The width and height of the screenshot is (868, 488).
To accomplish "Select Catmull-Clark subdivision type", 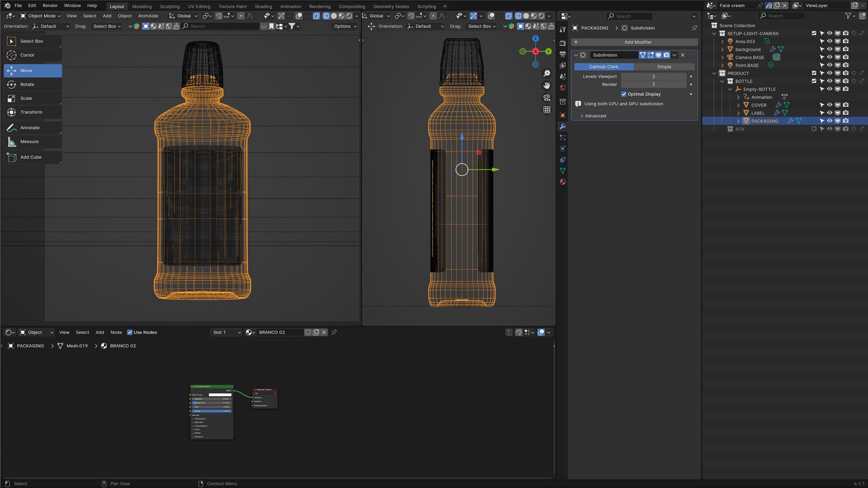I will pos(604,67).
